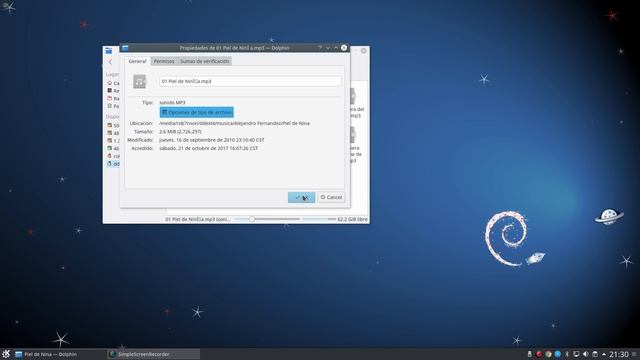Click the removable device tray icon
Screen dimensions: 640x360
pyautogui.click(x=529, y=354)
